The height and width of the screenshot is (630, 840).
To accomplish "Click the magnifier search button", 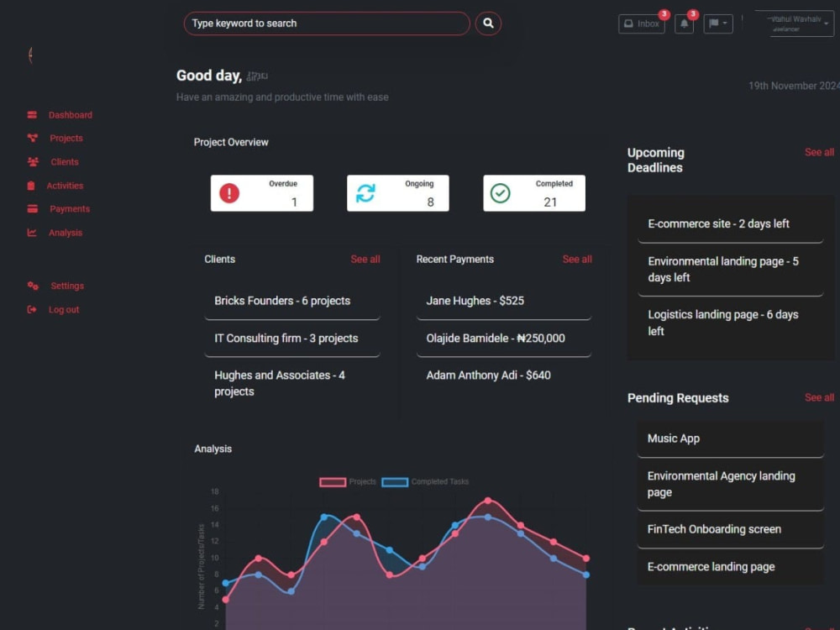I will [488, 24].
